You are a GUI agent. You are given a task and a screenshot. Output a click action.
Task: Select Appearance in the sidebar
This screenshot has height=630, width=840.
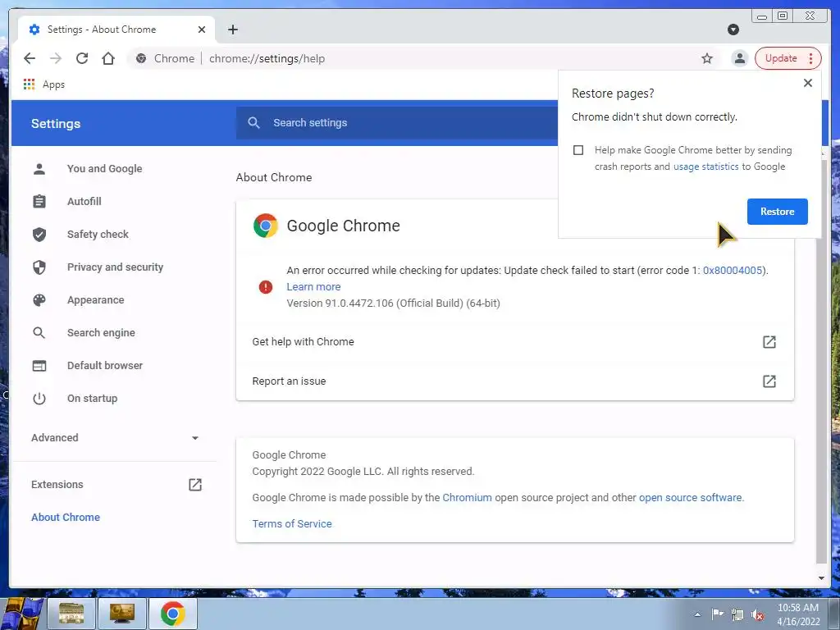(95, 300)
